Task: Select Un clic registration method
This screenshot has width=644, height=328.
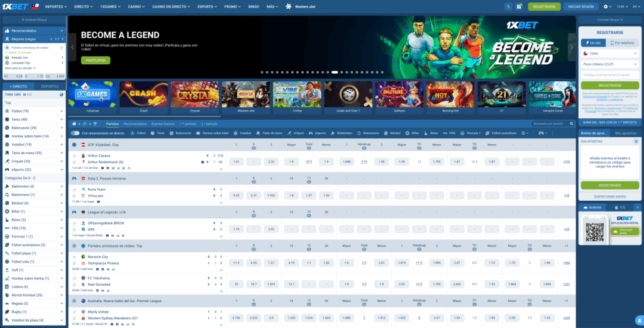Action: coord(593,43)
